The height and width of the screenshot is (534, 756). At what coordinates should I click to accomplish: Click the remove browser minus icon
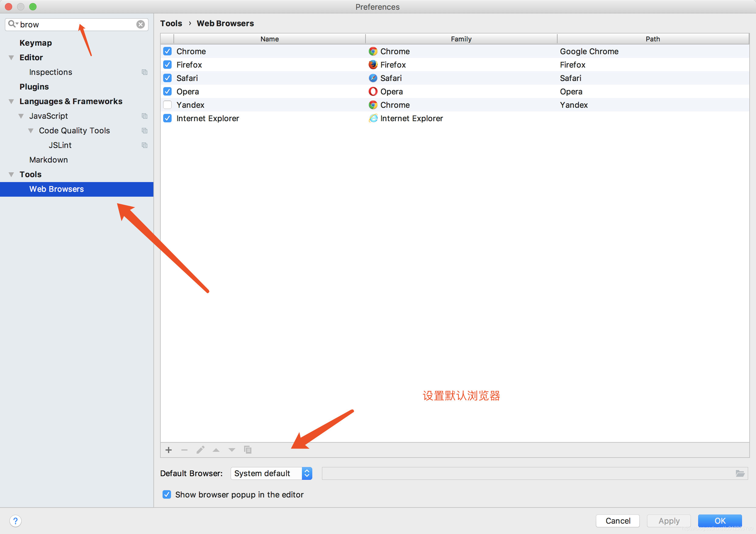pos(184,450)
